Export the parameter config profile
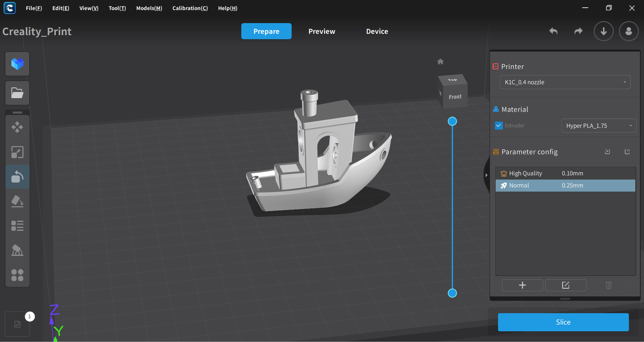Image resolution: width=644 pixels, height=342 pixels. point(627,152)
